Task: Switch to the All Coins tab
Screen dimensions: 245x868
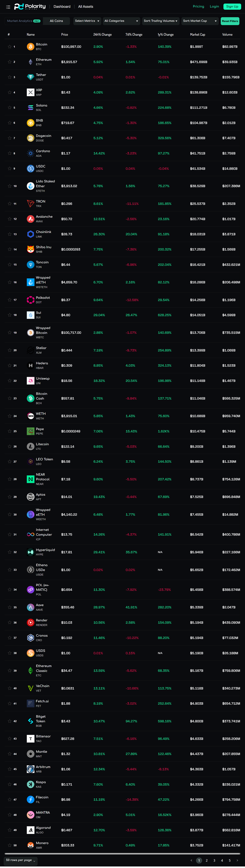Action: (x=56, y=21)
